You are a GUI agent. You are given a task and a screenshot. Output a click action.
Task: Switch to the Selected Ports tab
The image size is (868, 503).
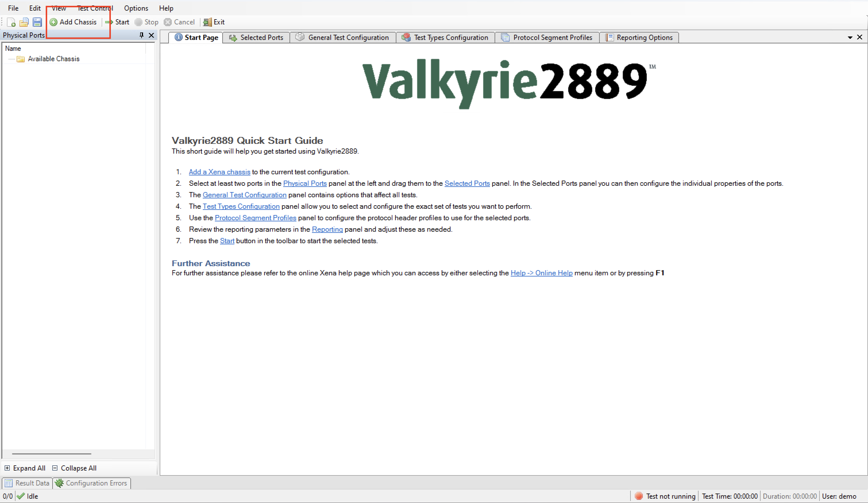256,38
